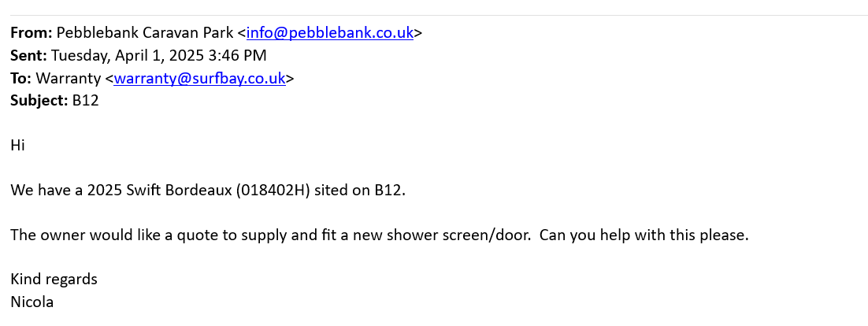Click the signature name Nicola
Image resolution: width=868 pixels, height=326 pixels.
tap(32, 302)
